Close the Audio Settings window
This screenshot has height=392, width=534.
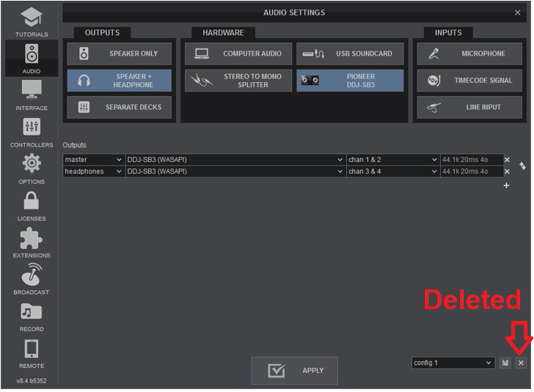(518, 12)
